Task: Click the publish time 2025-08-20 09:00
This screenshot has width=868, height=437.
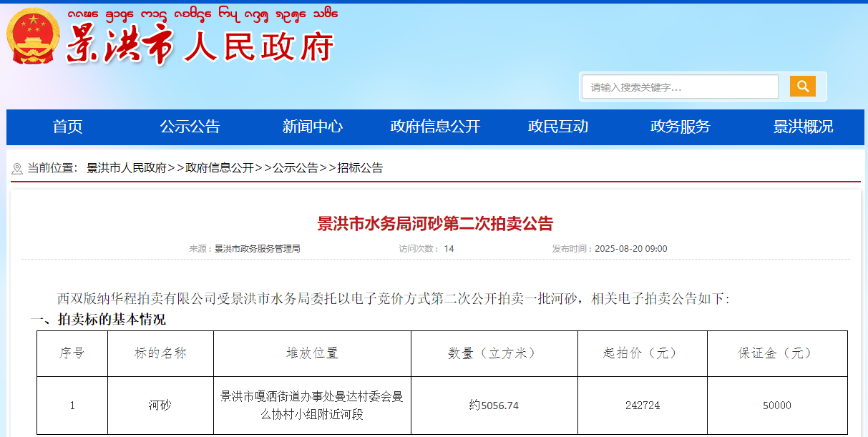Action: coord(630,249)
